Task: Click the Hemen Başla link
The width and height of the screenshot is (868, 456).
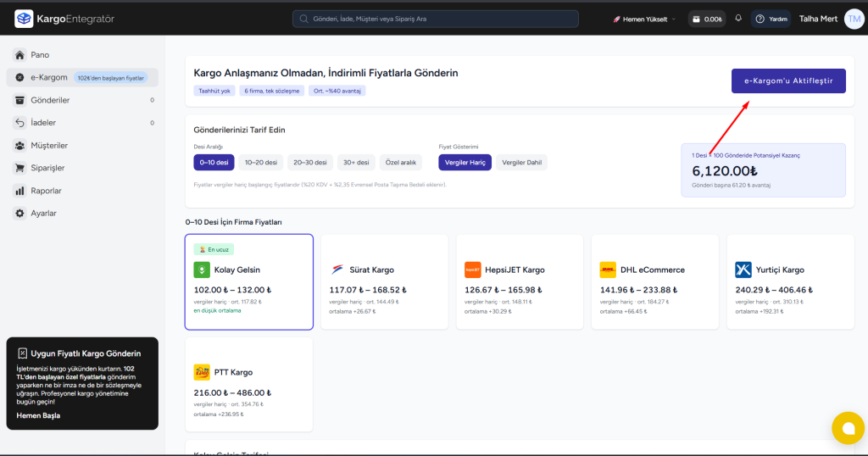Action: [38, 415]
